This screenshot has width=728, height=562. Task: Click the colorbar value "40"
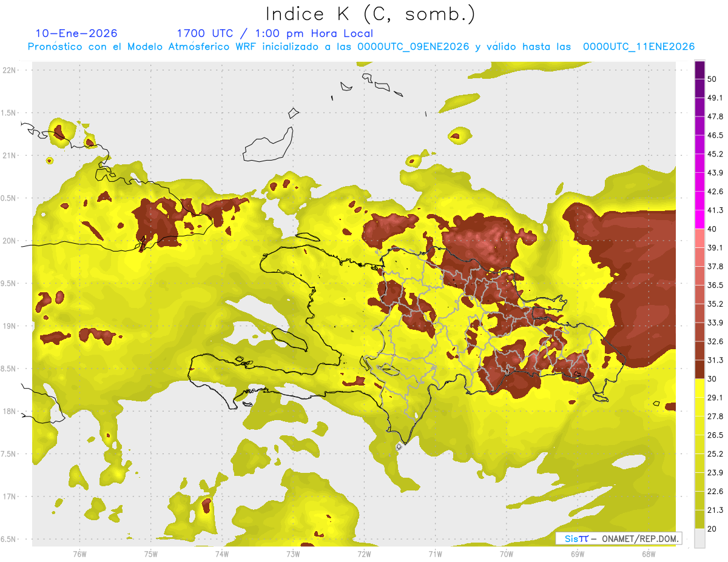coord(713,229)
